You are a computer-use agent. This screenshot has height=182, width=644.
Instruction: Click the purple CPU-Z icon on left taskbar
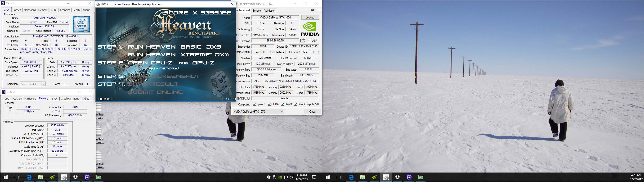87,177
